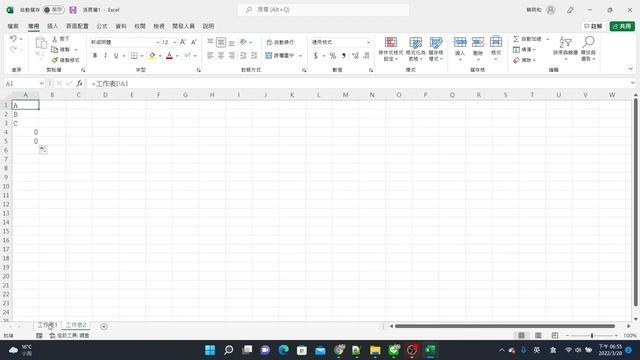Increase font size with large A
Viewport: 640px width, 360px height.
coord(183,42)
